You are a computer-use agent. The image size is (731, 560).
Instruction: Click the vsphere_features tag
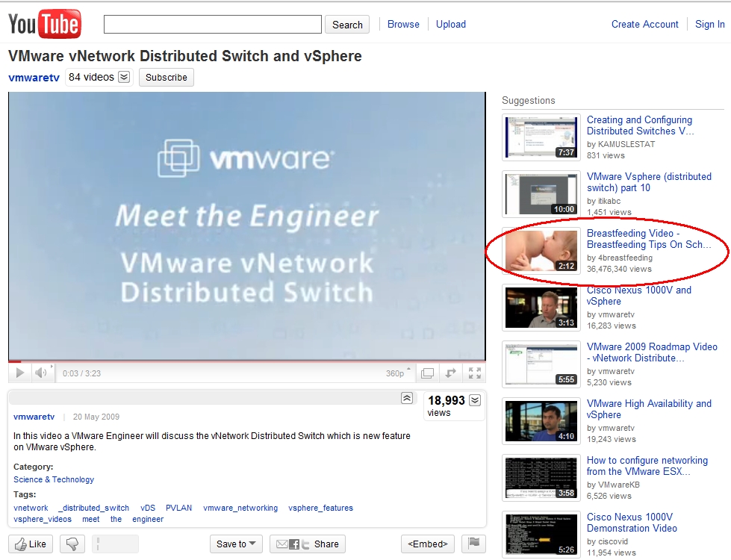click(321, 508)
